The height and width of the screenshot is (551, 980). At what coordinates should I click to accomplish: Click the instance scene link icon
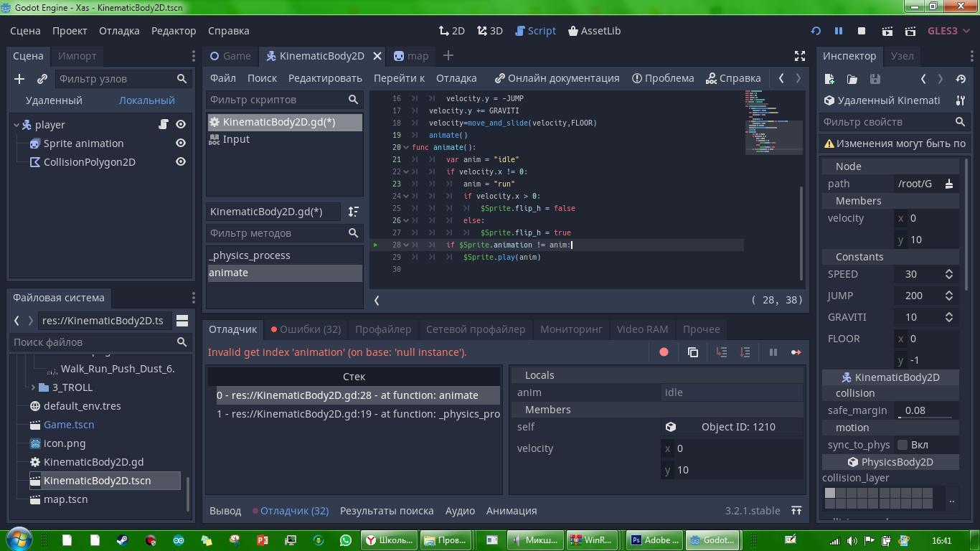(42, 79)
